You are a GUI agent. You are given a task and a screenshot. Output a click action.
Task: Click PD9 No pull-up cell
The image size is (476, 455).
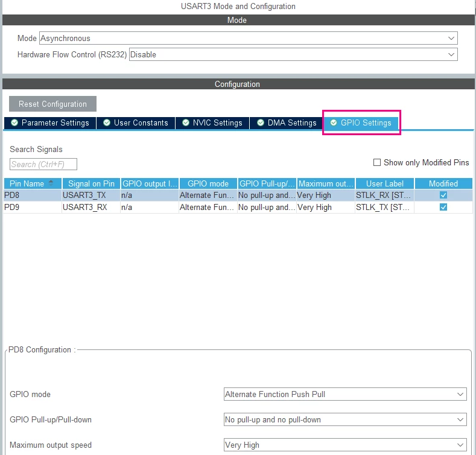pos(267,207)
